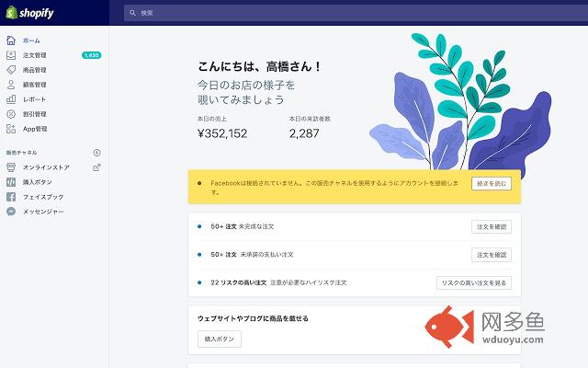Click 22 リスクの高い注文 text

tap(239, 282)
